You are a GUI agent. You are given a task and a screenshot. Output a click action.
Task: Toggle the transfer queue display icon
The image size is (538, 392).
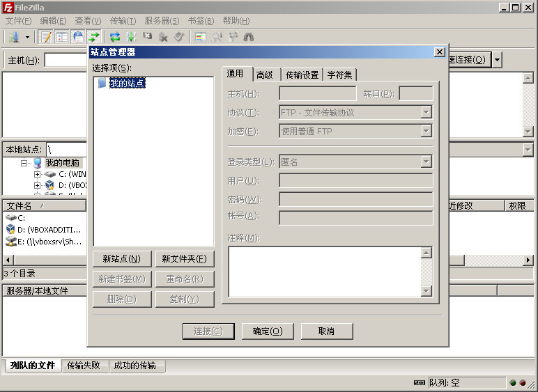(x=93, y=37)
